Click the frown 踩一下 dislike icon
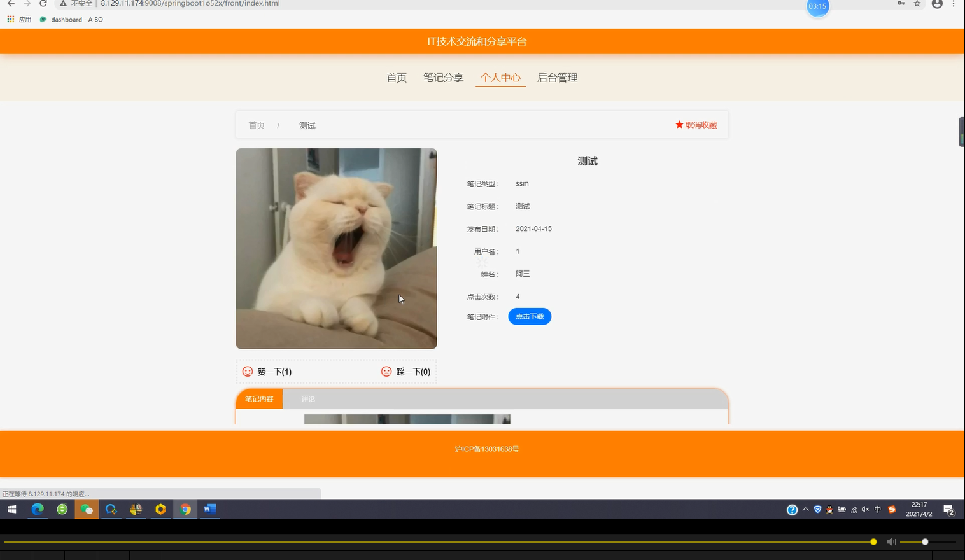 [x=386, y=372]
